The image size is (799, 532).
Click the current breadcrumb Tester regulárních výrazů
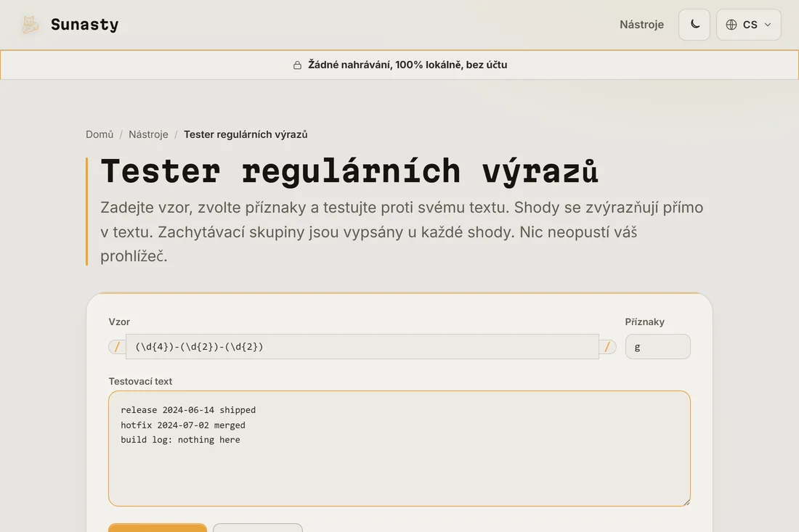click(x=246, y=134)
